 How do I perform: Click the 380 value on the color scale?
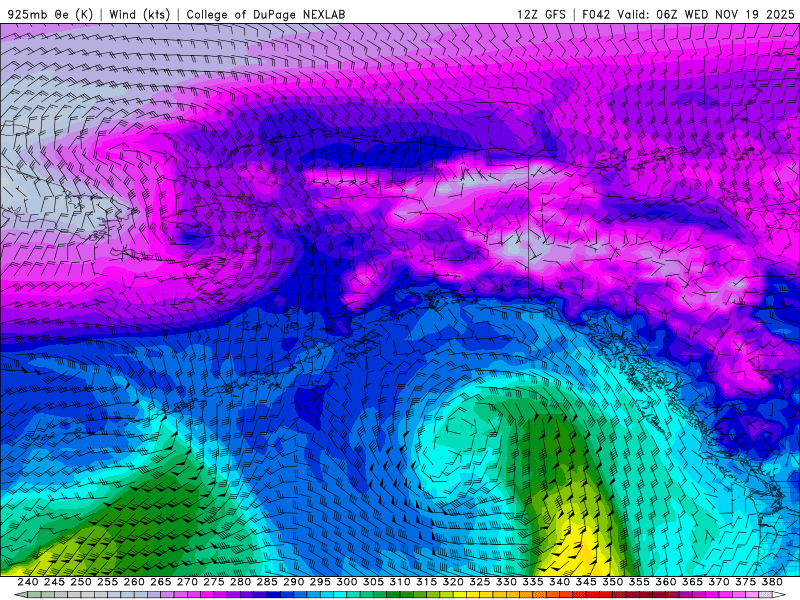(x=772, y=582)
